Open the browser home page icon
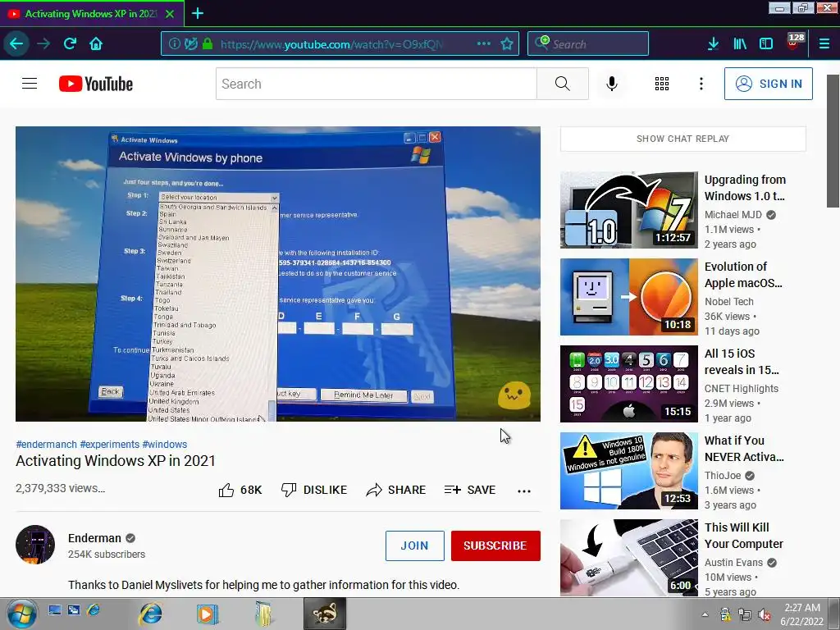The width and height of the screenshot is (840, 630). pos(96,43)
